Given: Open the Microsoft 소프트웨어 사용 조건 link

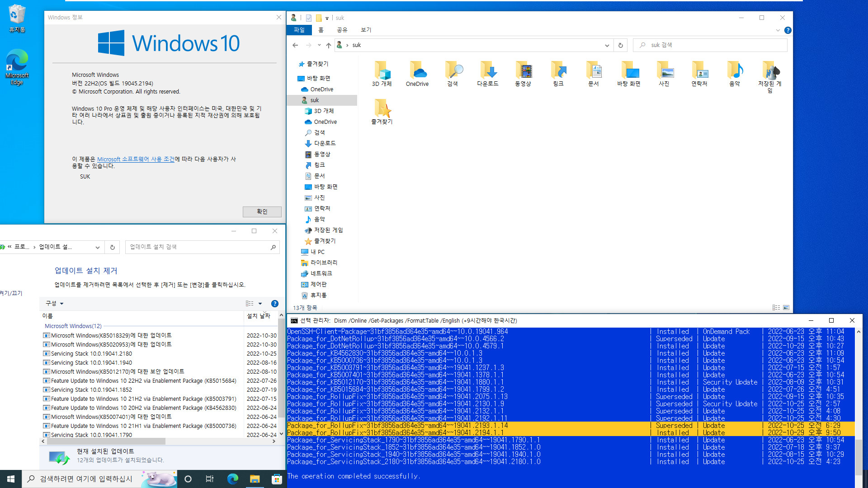Looking at the screenshot, I should click(x=136, y=159).
